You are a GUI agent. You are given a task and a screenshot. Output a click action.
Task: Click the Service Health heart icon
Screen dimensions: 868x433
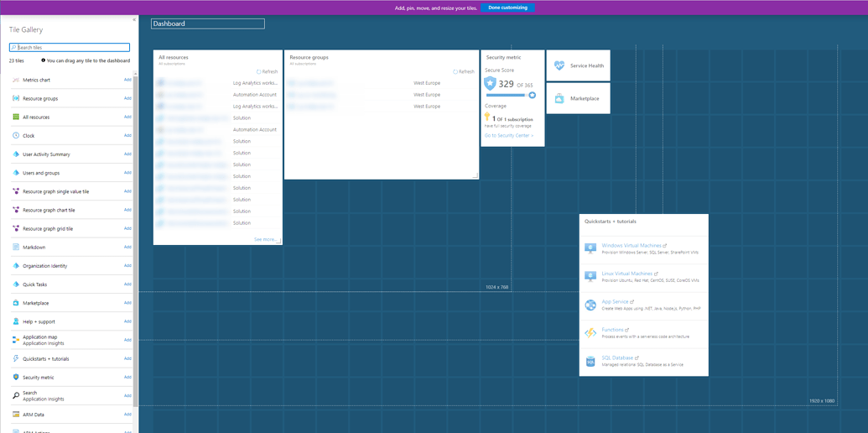[559, 65]
